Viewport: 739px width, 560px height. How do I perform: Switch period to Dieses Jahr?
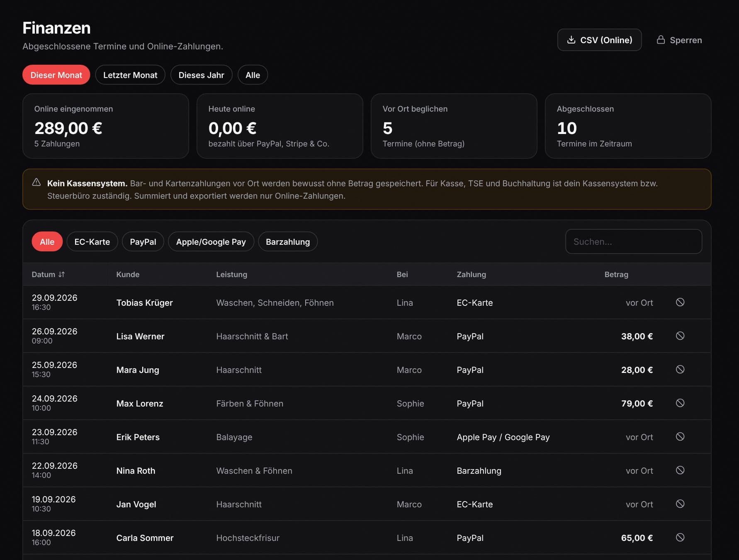[201, 75]
